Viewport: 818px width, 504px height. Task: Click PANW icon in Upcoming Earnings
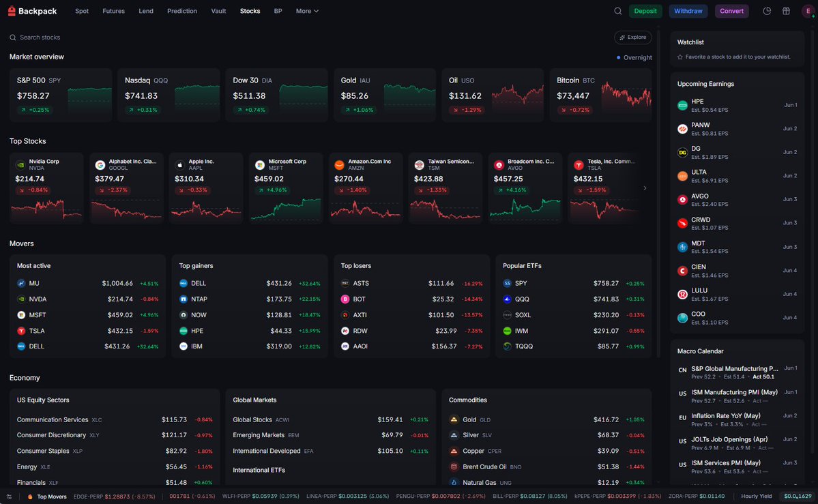682,129
